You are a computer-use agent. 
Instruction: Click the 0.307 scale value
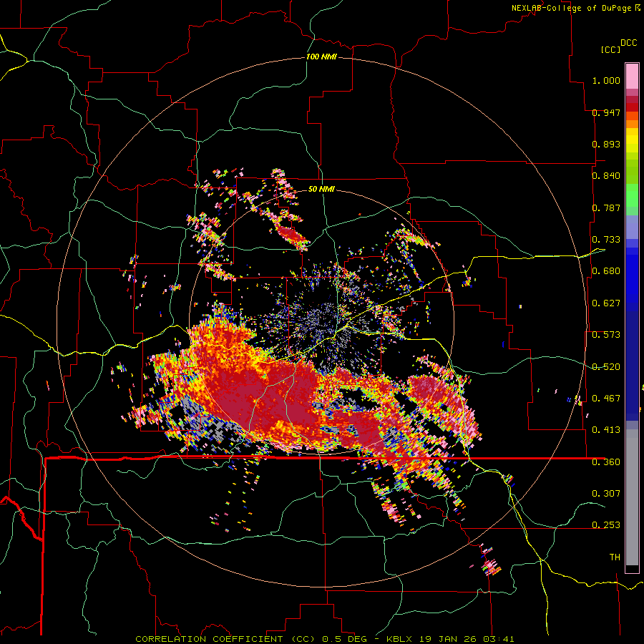pyautogui.click(x=606, y=493)
